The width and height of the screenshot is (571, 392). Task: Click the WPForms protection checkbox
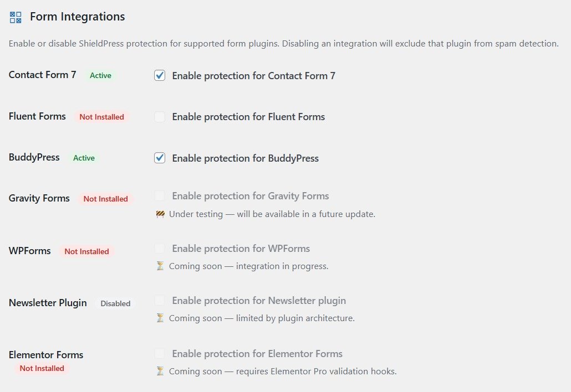(x=159, y=248)
